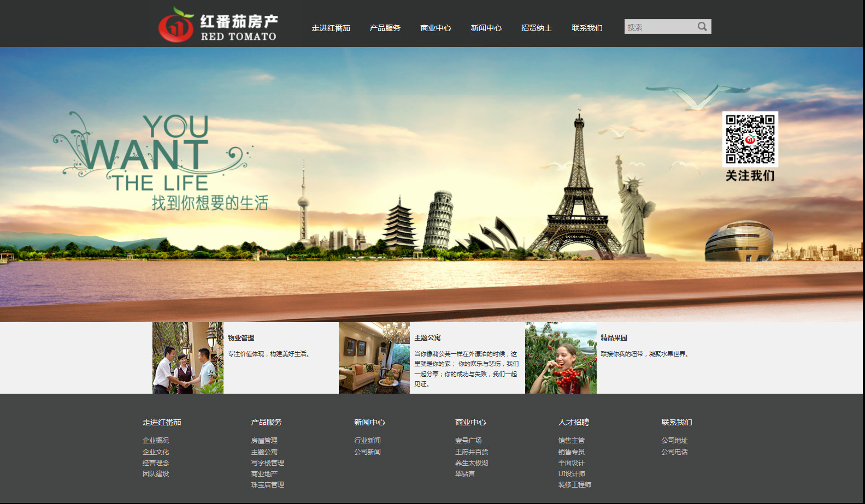
Task: Click the 找到你想要的生活 banner slogan
Action: pyautogui.click(x=210, y=203)
